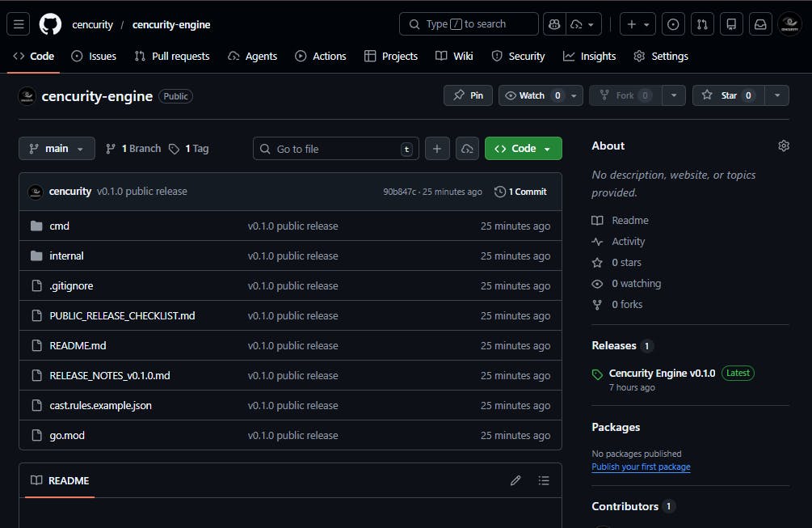The width and height of the screenshot is (812, 528).
Task: Open the repository Settings tab
Action: 661,56
